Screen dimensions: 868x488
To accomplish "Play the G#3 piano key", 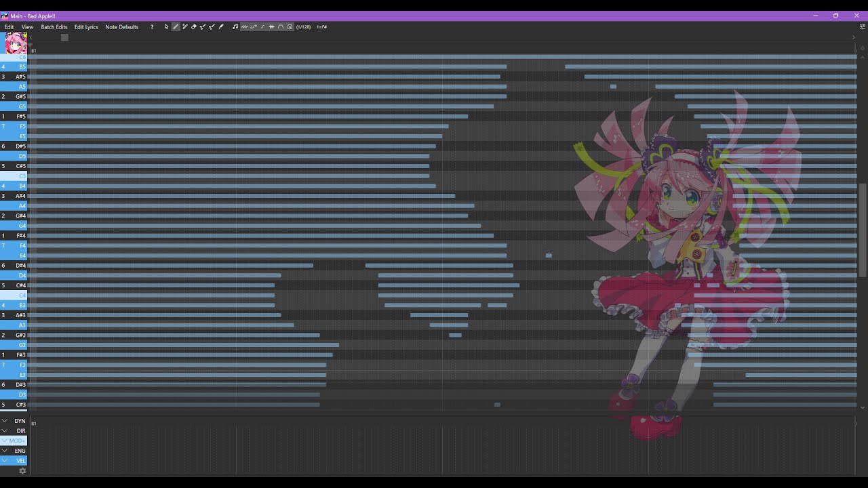I will [x=14, y=335].
